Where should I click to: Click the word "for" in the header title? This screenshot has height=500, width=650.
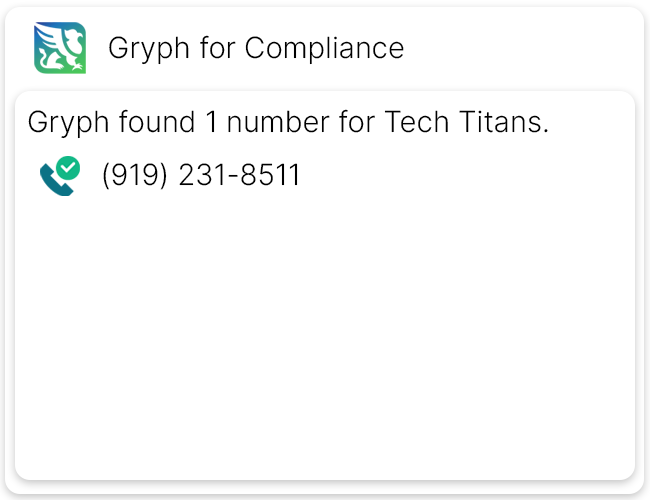point(217,48)
